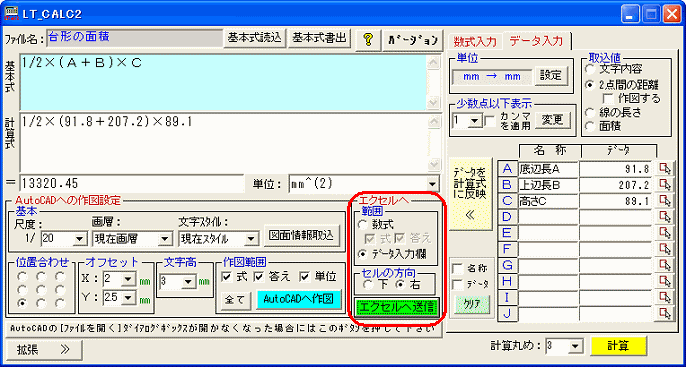Open the 文字スタイル dropdown
Image resolution: width=687 pixels, height=368 pixels.
[251, 239]
